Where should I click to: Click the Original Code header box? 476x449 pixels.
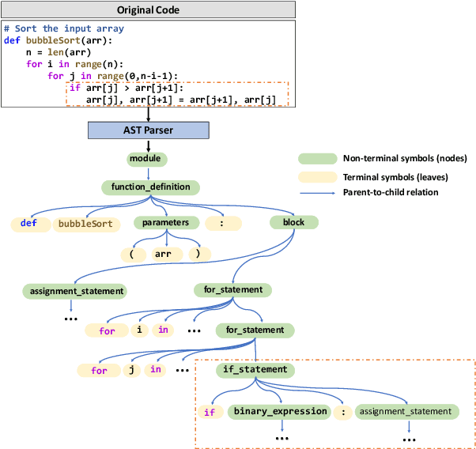147,9
